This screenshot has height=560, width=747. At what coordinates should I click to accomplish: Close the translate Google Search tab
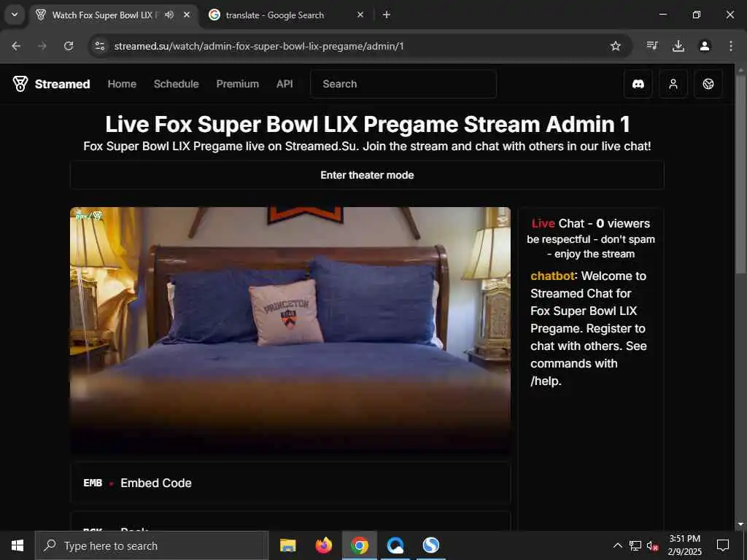[x=360, y=15]
